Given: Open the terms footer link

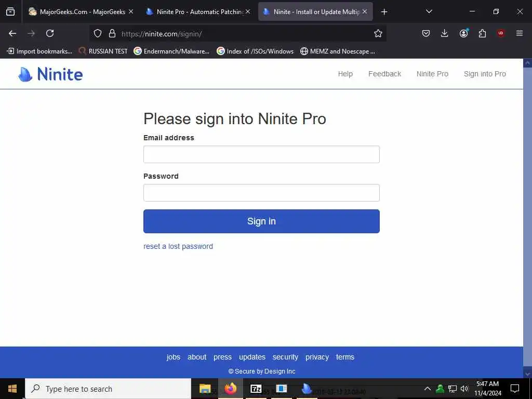Looking at the screenshot, I should [x=345, y=357].
